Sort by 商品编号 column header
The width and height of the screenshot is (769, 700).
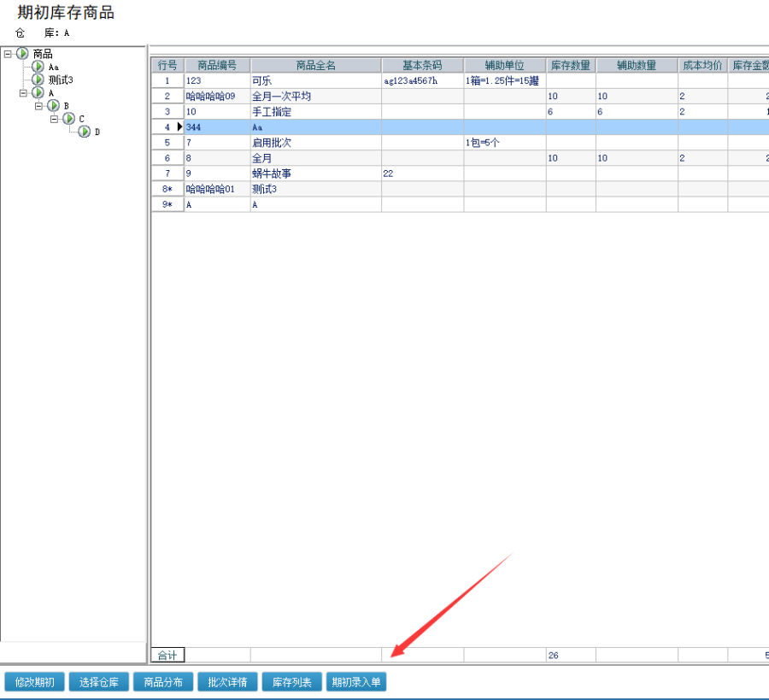click(217, 66)
